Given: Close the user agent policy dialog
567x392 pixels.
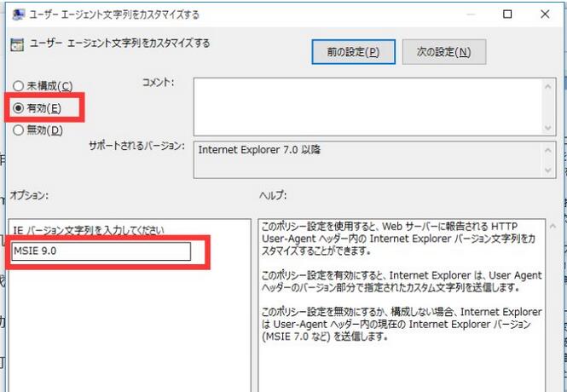Looking at the screenshot, I should (x=546, y=14).
